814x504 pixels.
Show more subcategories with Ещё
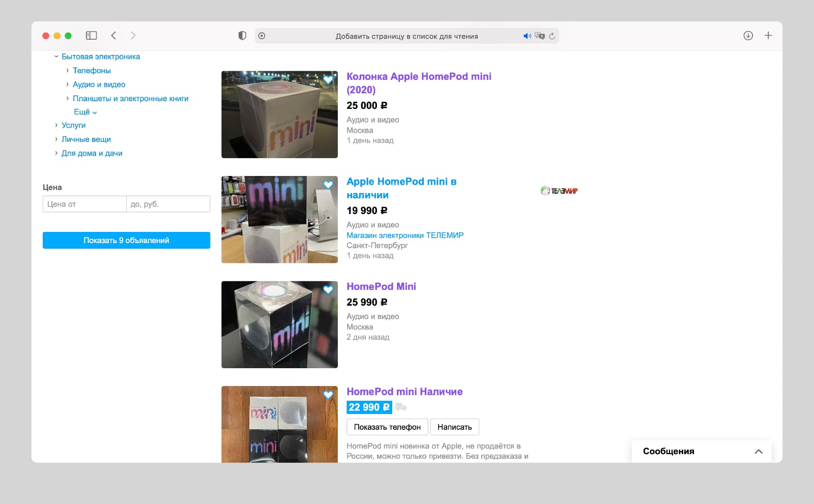click(85, 112)
